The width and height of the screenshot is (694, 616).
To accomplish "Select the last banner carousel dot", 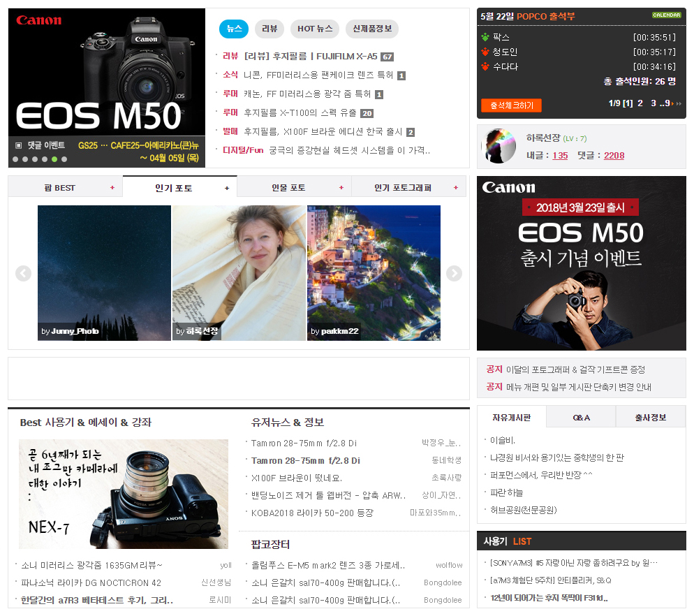I will coord(64,159).
